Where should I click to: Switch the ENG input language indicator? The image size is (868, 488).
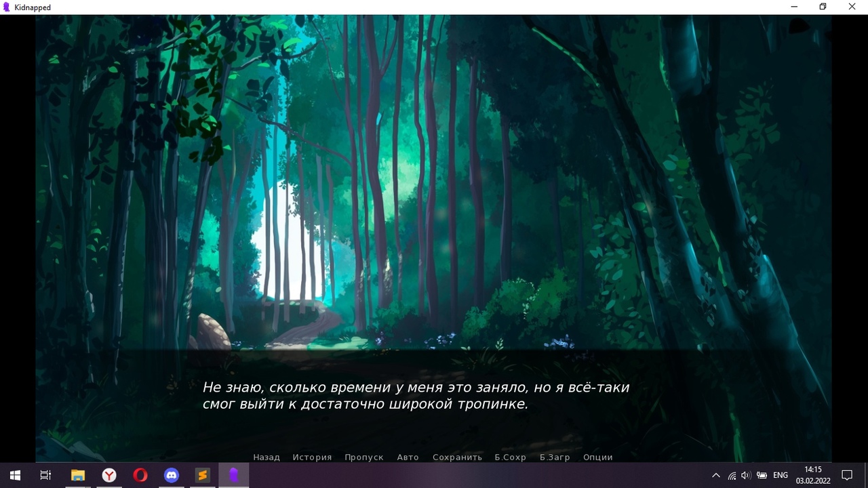coord(781,475)
